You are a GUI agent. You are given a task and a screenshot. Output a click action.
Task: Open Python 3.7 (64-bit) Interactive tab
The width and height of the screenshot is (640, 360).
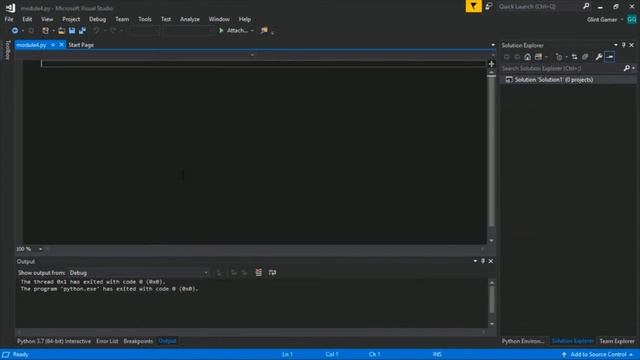click(x=54, y=341)
